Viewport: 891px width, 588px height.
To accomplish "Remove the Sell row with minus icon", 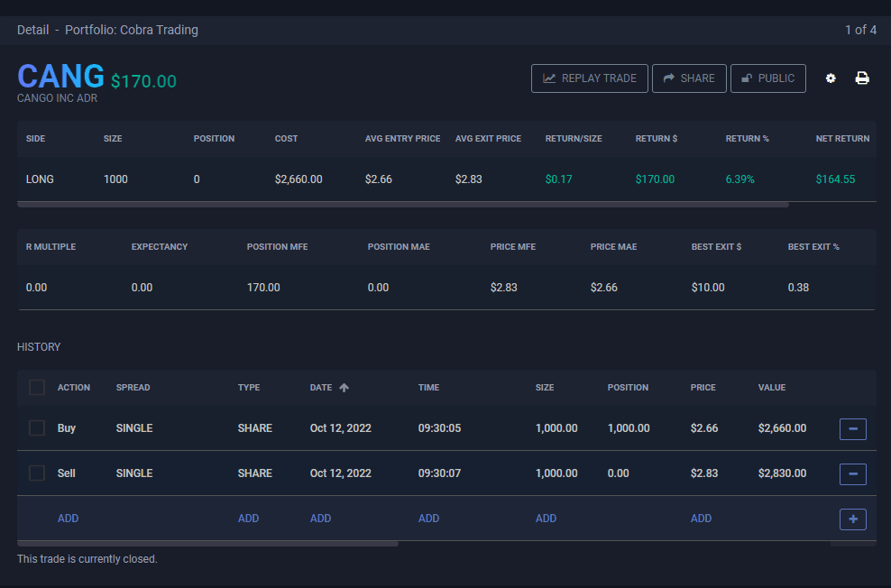I will 852,473.
